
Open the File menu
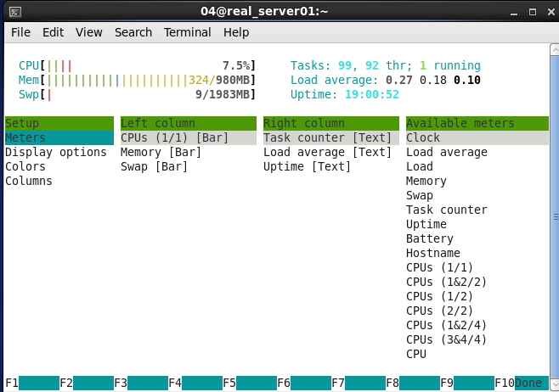(20, 32)
